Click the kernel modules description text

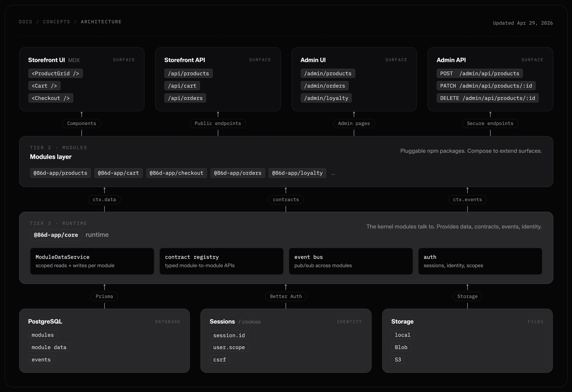pyautogui.click(x=454, y=226)
